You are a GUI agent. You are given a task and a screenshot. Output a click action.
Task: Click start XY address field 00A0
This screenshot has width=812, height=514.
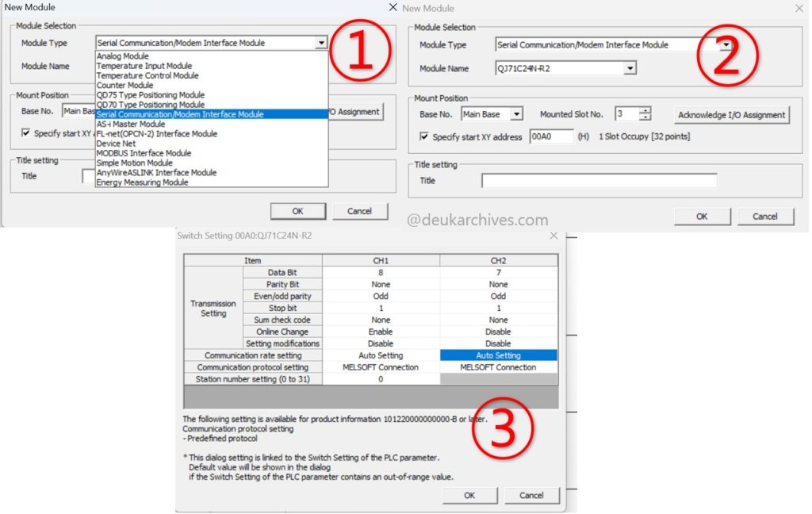tap(552, 136)
